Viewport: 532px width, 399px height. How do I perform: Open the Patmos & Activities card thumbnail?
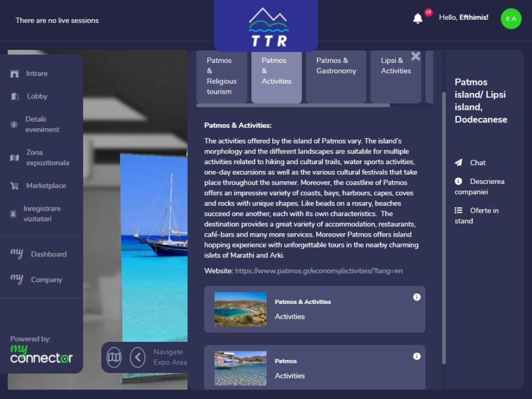tap(240, 309)
